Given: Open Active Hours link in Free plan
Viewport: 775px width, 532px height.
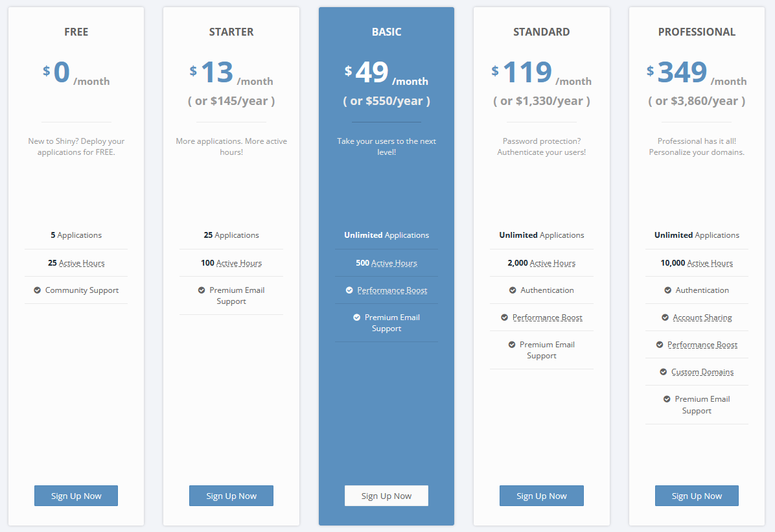Looking at the screenshot, I should click(82, 263).
